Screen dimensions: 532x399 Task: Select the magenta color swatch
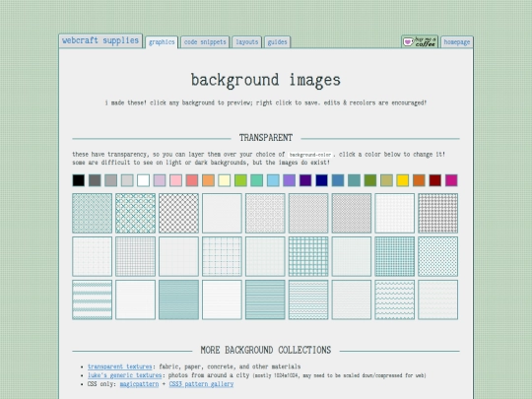(x=451, y=180)
